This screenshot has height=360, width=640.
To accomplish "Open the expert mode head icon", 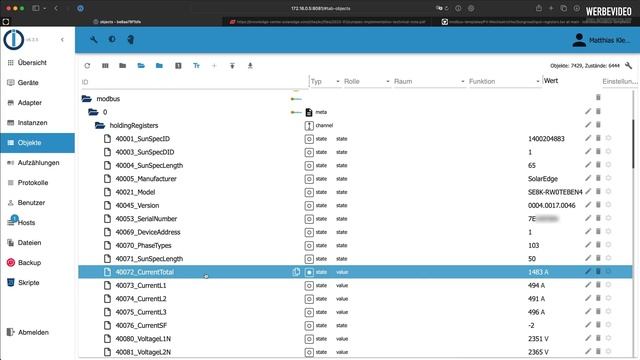I will pyautogui.click(x=131, y=40).
